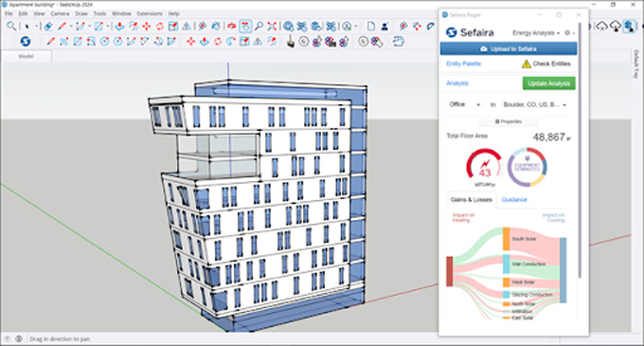Click the Glazing Conduction label

(x=532, y=295)
